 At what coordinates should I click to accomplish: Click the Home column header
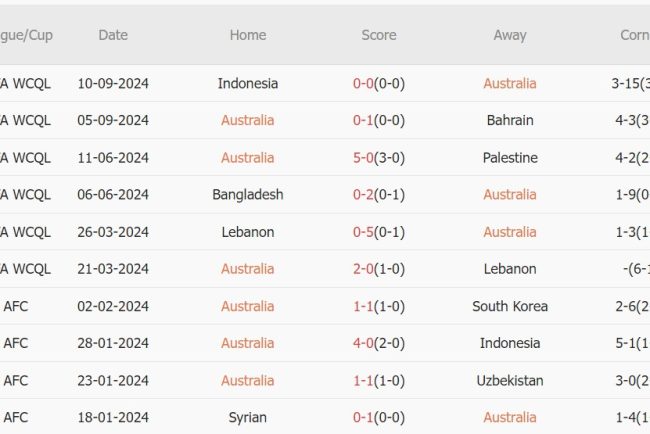[248, 35]
